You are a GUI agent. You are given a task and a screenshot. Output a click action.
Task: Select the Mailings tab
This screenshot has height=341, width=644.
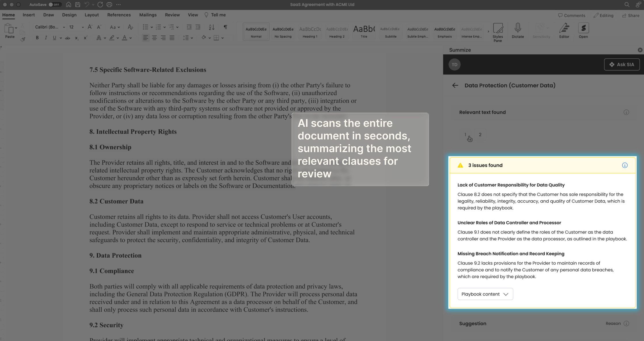(x=148, y=15)
